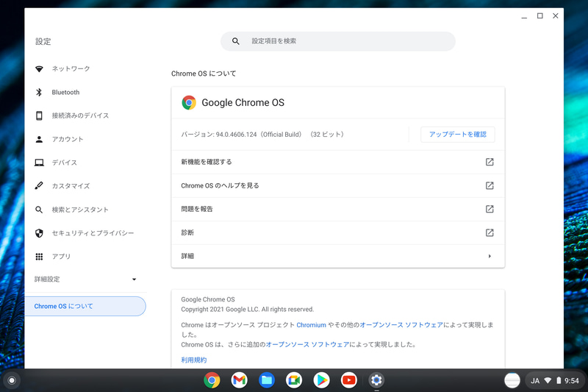Open external link icon for Chrome OS のヘルプを見る
Image resolution: width=588 pixels, height=392 pixels.
[490, 185]
